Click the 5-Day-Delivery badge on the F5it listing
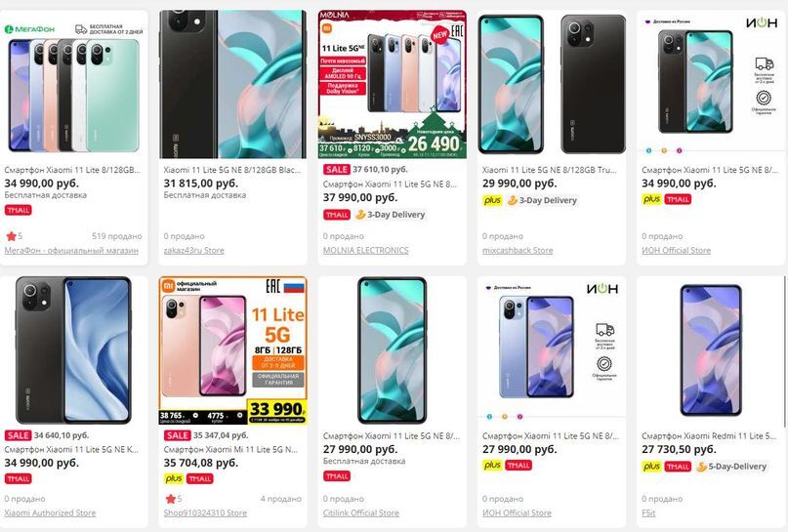Viewport: 788px width, 532px height. pyautogui.click(x=731, y=467)
